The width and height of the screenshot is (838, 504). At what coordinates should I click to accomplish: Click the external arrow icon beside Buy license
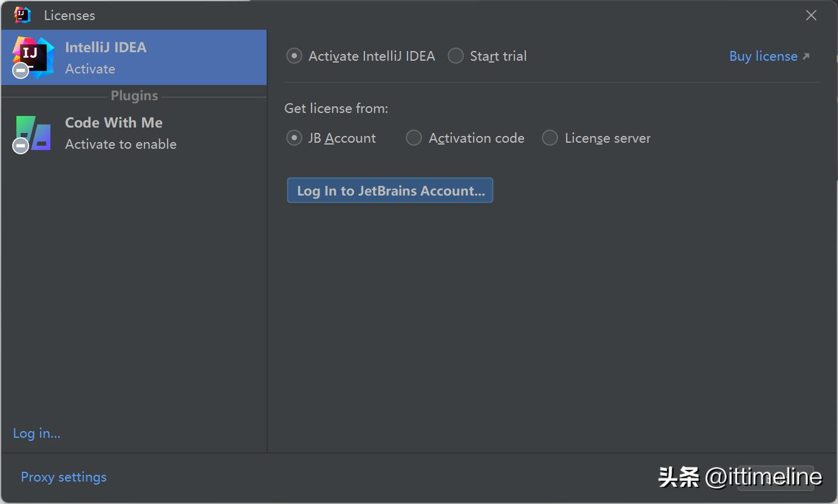(x=806, y=56)
